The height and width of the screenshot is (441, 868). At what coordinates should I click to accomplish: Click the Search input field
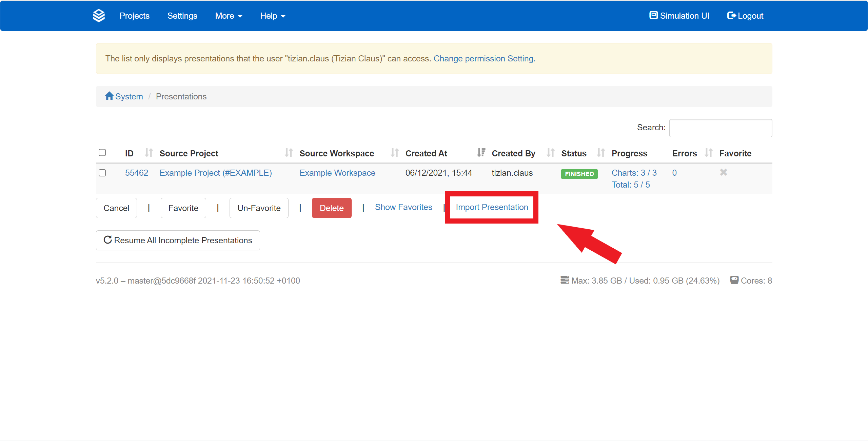(x=721, y=128)
